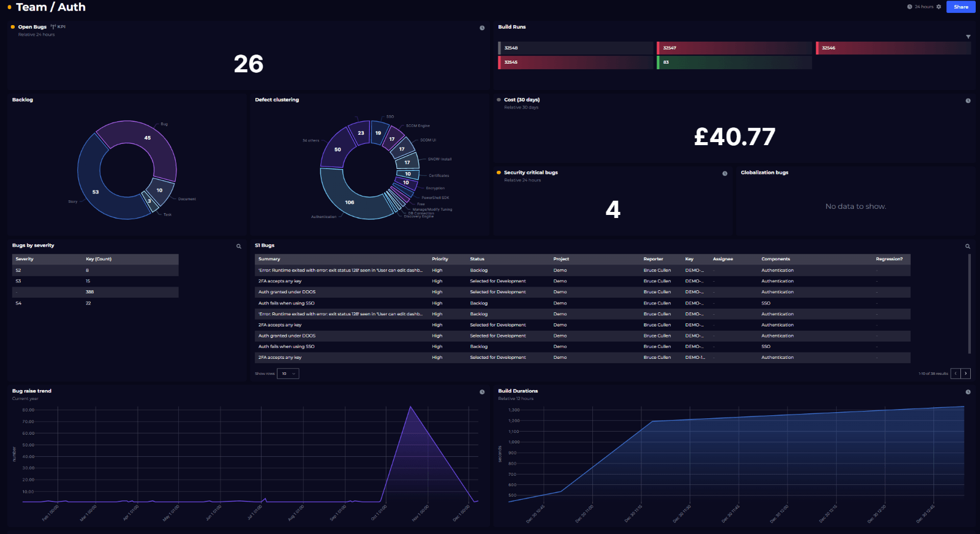Click the filter icon in Build Runs

(x=968, y=37)
